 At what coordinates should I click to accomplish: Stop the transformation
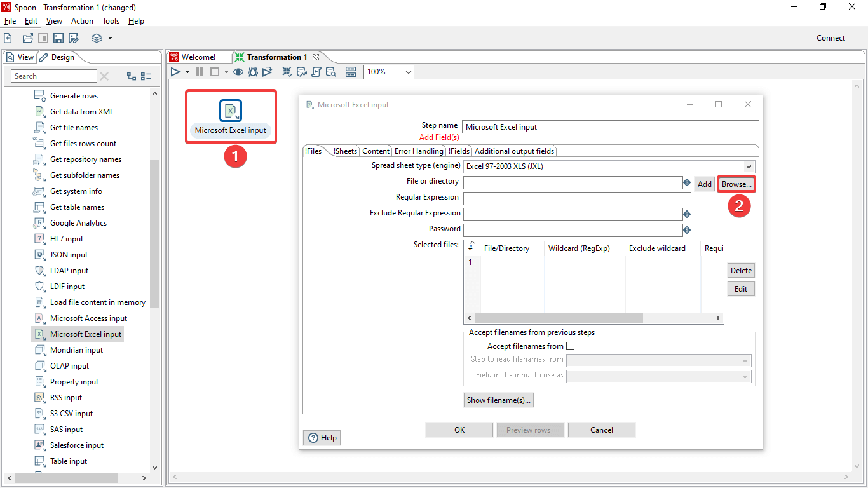[215, 72]
